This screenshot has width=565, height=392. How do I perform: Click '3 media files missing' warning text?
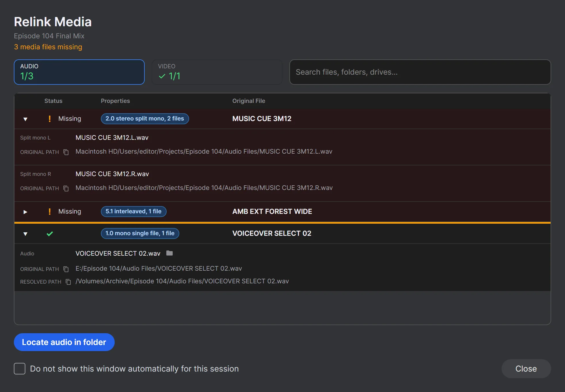[48, 47]
